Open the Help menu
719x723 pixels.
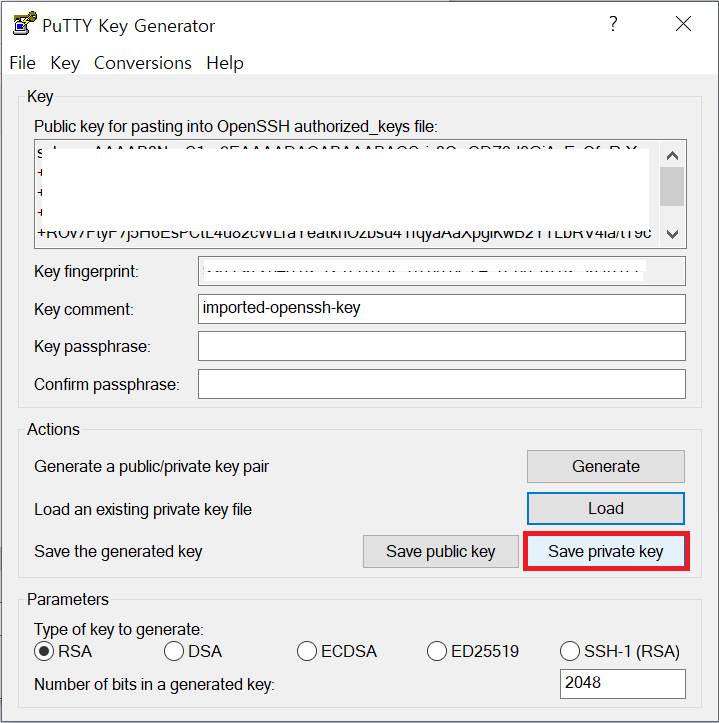pos(225,63)
